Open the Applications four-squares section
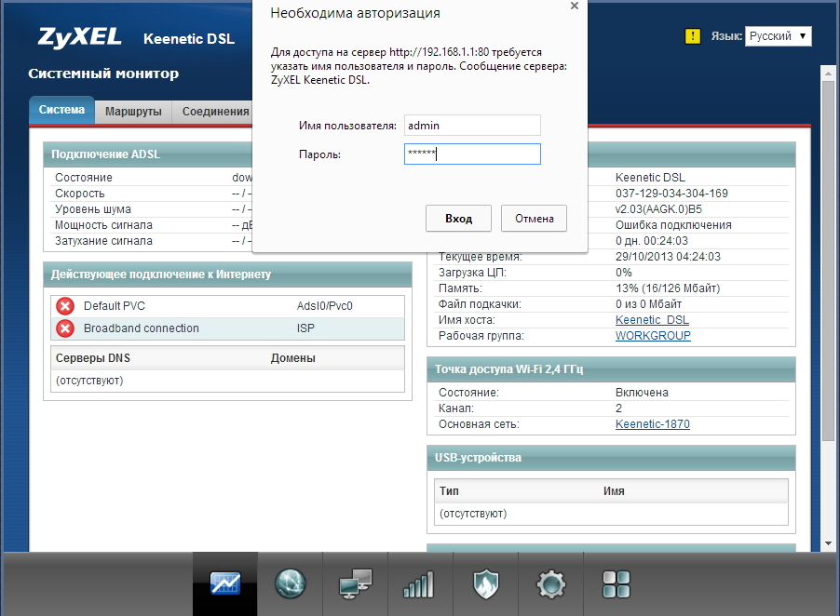 pos(616,583)
